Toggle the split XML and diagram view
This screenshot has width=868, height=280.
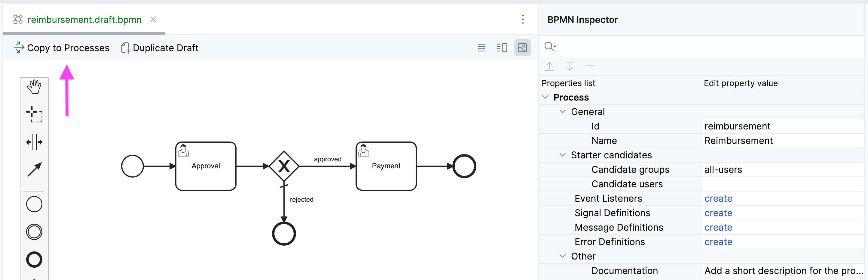click(x=502, y=48)
